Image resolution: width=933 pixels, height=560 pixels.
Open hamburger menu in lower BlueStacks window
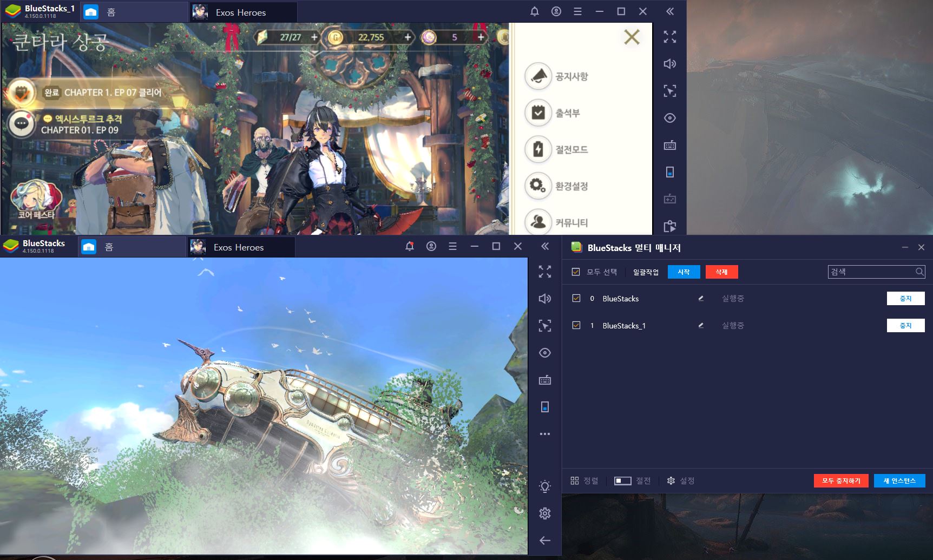coord(453,246)
